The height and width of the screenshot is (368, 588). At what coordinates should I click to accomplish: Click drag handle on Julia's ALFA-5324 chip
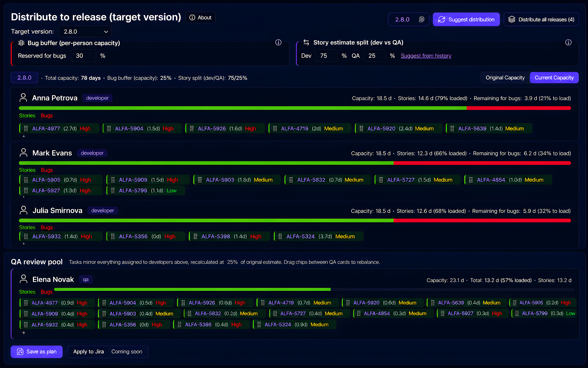point(280,236)
